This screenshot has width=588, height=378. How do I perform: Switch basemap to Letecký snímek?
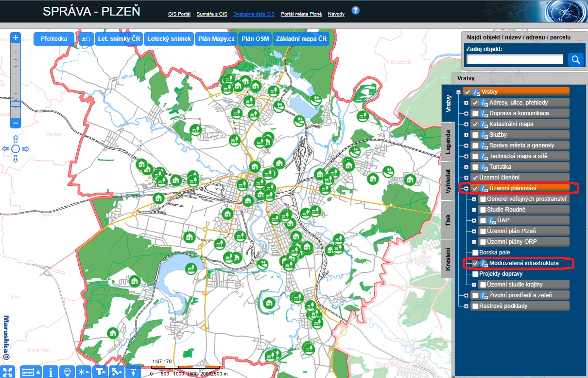pos(169,39)
